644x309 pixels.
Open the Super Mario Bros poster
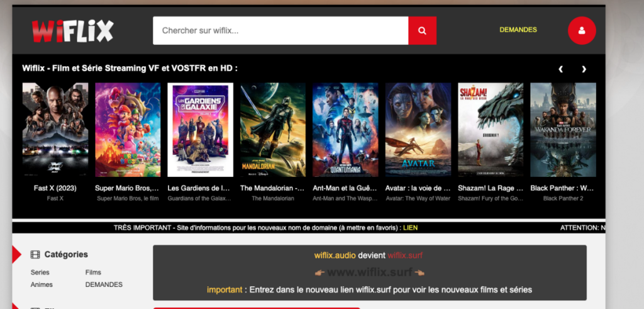(128, 130)
